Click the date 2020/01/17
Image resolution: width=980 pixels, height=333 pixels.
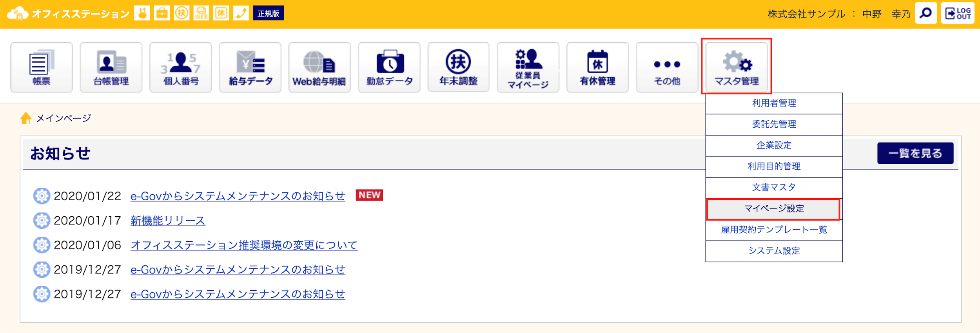[87, 221]
